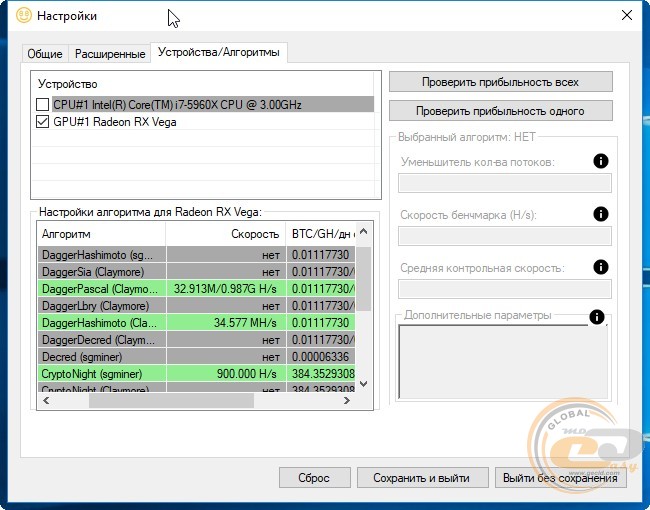Screen dimensions: 650x510
Task: Click the 34.577 MH/s speed cell
Action: pyautogui.click(x=226, y=323)
